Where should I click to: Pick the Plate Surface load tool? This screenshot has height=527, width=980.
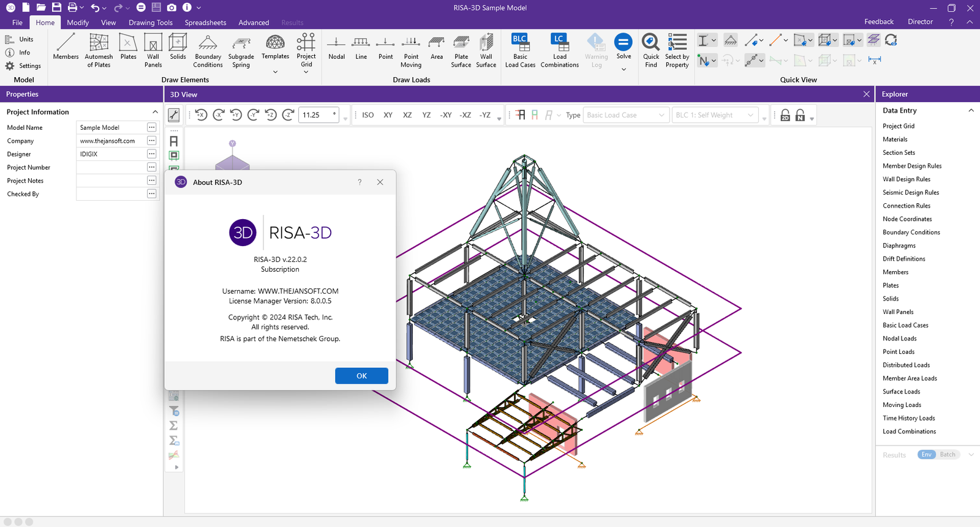(x=461, y=50)
